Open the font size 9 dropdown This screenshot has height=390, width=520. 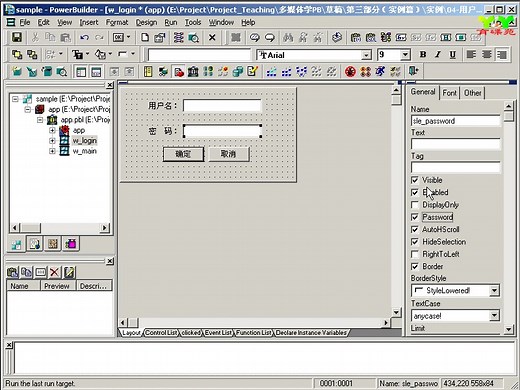405,55
